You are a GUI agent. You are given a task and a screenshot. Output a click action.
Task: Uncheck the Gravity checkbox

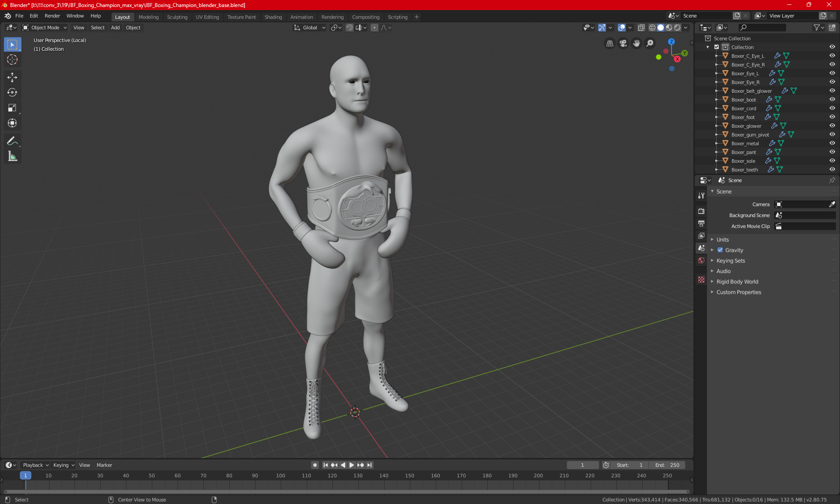point(720,250)
